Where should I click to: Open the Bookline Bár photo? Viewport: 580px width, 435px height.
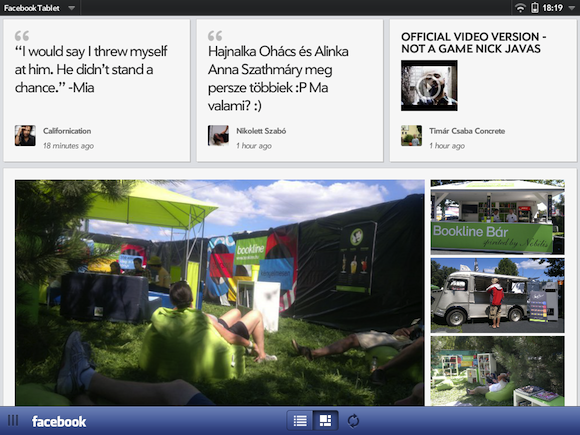coord(498,217)
